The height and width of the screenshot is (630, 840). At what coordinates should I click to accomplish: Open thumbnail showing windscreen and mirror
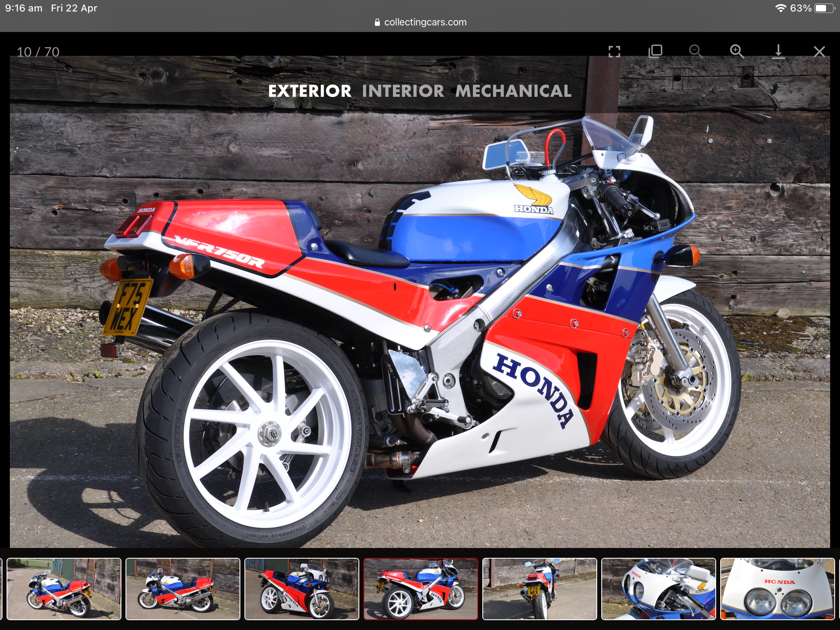coord(659,589)
